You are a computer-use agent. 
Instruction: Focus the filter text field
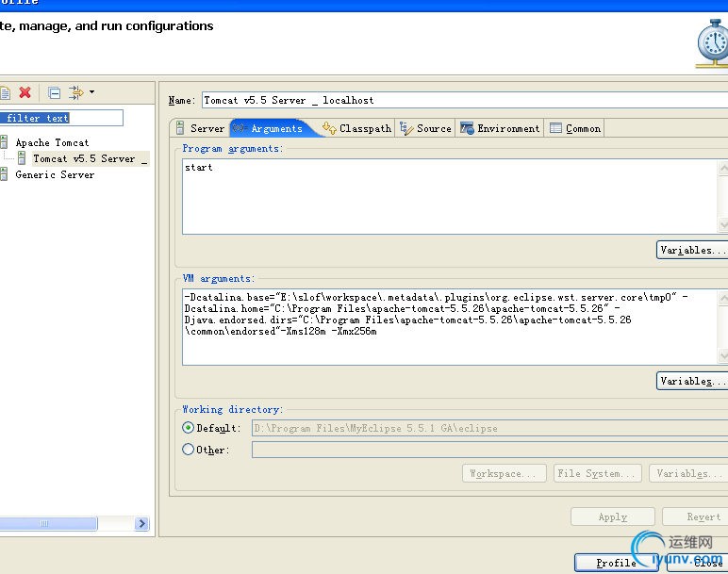pos(61,118)
